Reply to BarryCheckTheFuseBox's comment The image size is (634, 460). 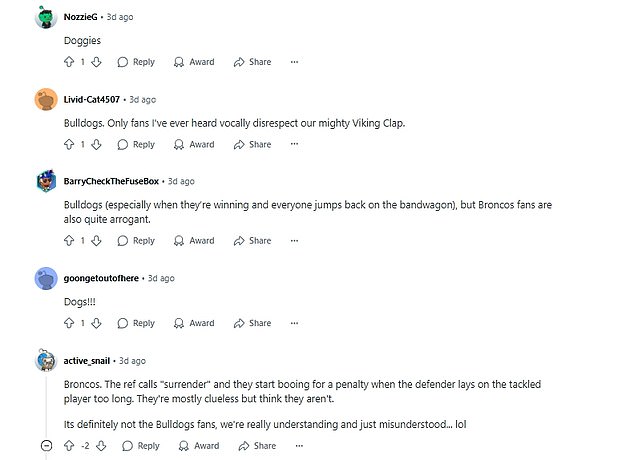136,241
